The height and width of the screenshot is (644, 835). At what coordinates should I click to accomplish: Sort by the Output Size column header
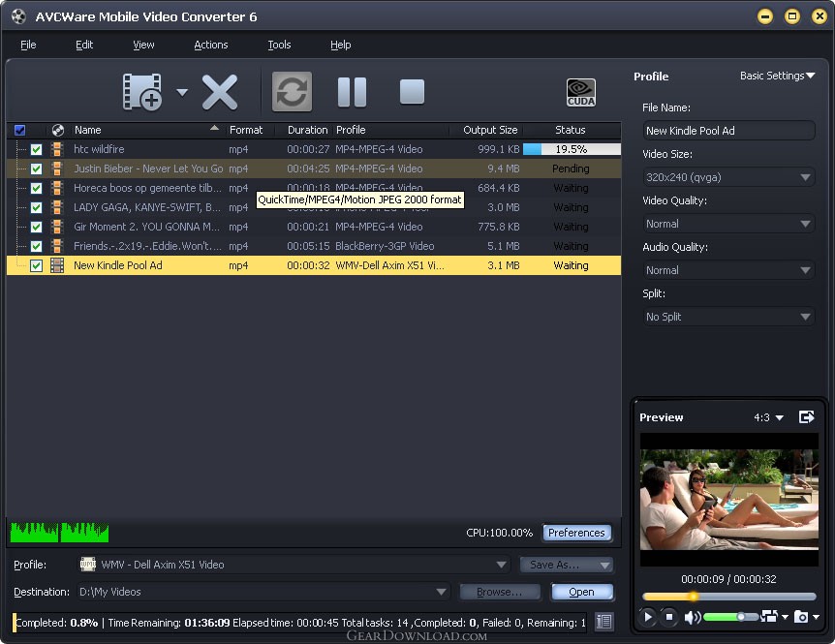point(490,130)
